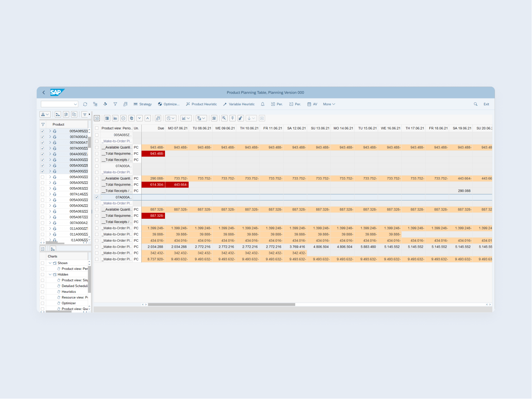Run the Variable Heuristic

pyautogui.click(x=239, y=104)
